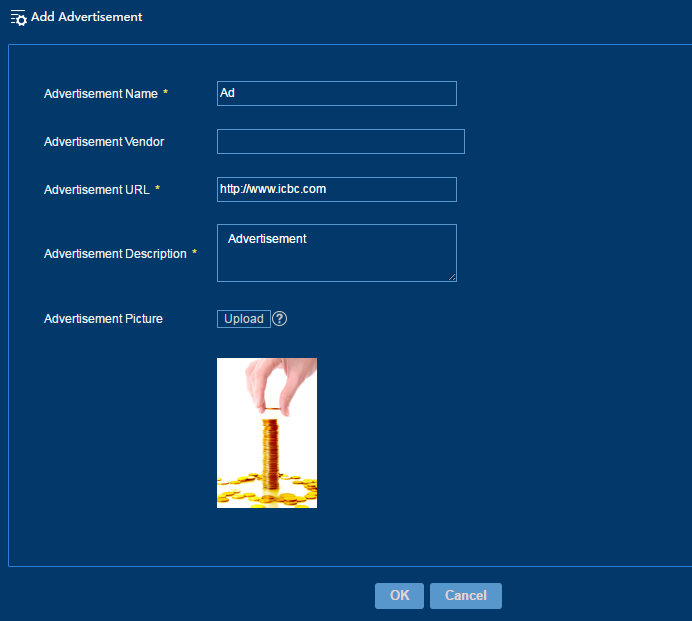Select the uploaded coin stack picture preview
The height and width of the screenshot is (621, 692).
(267, 433)
